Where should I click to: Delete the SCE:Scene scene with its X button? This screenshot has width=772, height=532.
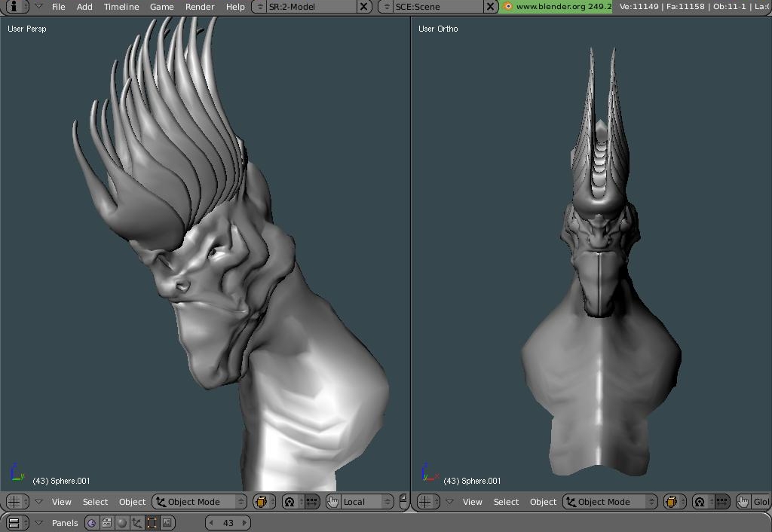pyautogui.click(x=490, y=7)
